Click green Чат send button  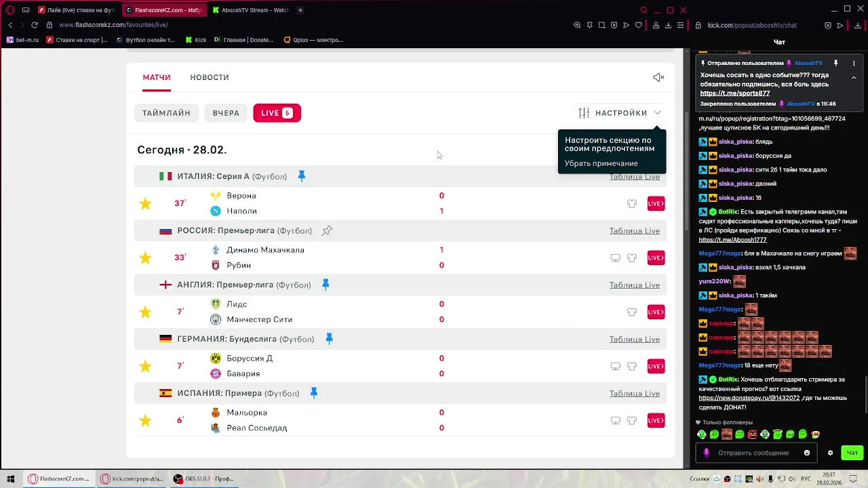[852, 453]
